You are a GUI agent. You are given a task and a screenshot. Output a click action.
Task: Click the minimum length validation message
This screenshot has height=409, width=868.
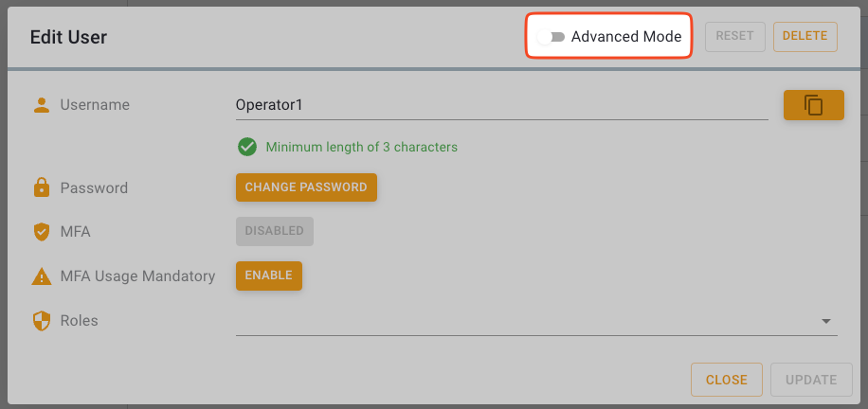(x=361, y=148)
